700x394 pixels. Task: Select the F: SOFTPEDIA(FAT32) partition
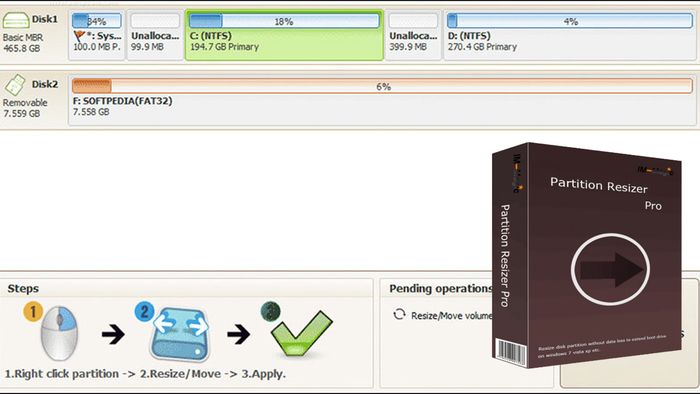(382, 100)
